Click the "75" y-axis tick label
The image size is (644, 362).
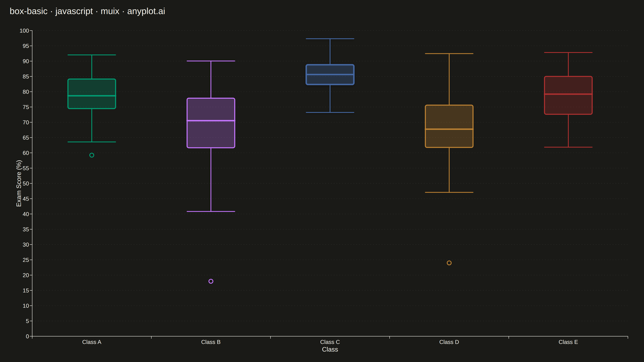coord(26,107)
